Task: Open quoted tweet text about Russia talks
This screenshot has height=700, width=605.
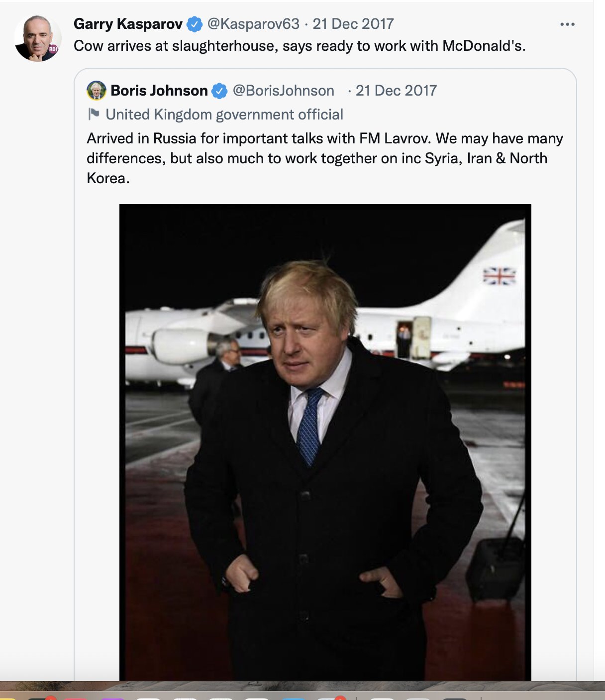Action: 324,158
